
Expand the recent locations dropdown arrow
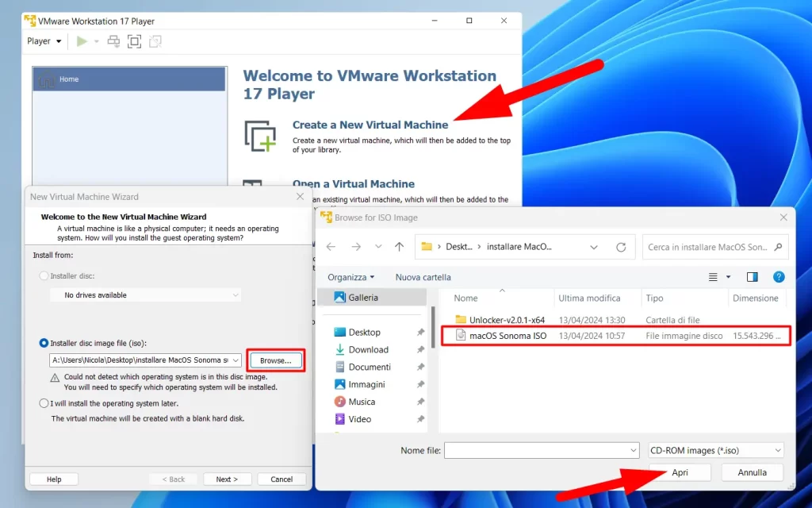tap(378, 248)
